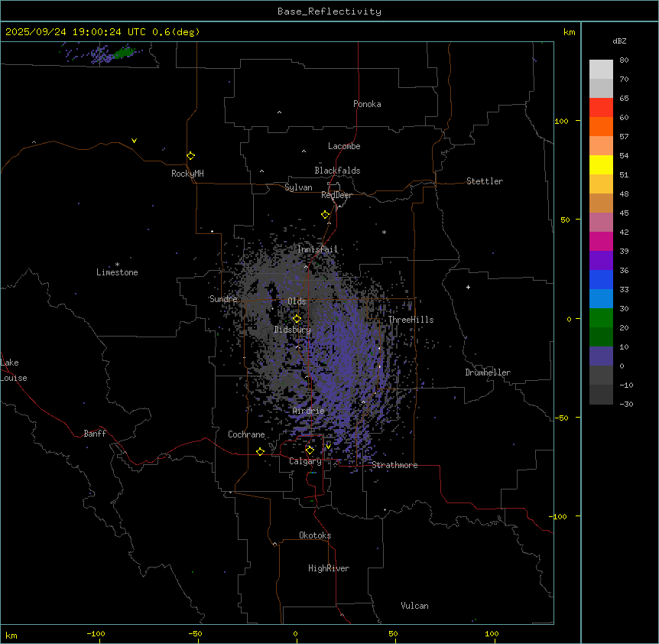The image size is (659, 644).
Task: Click the Ponoka label at top of map
Action: (x=367, y=104)
